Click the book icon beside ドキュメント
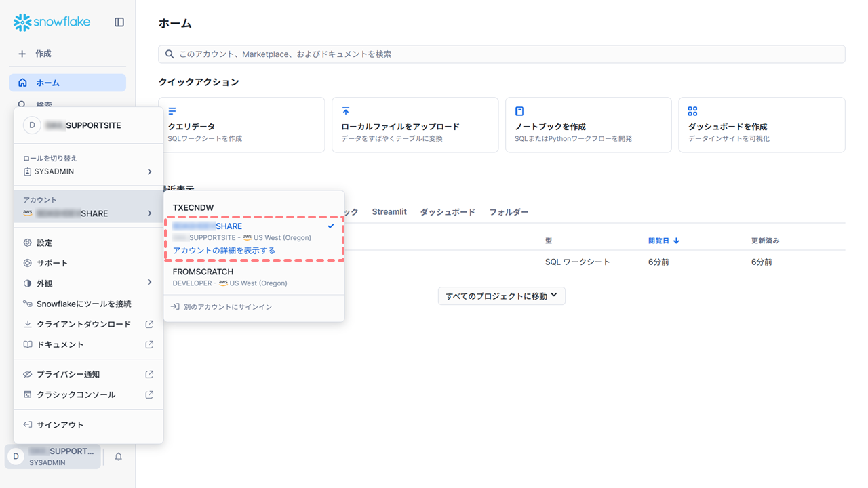868x488 pixels. tap(28, 344)
